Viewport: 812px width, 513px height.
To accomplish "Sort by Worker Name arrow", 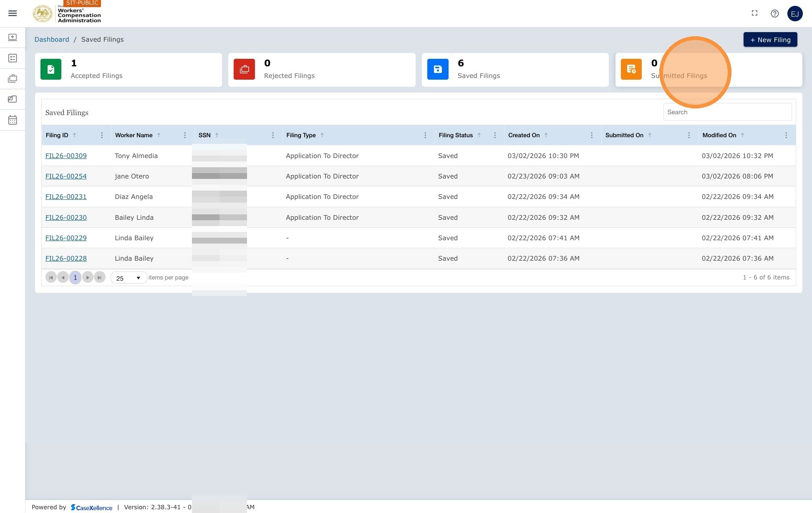I will [x=159, y=135].
